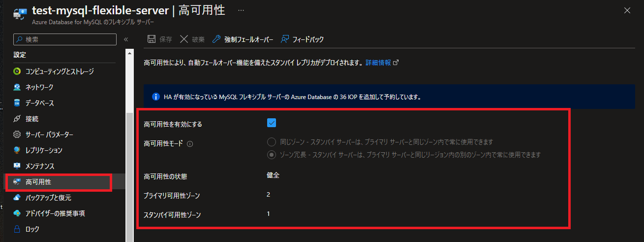Click the フィードバック person icon
The height and width of the screenshot is (242, 644).
click(x=285, y=39)
